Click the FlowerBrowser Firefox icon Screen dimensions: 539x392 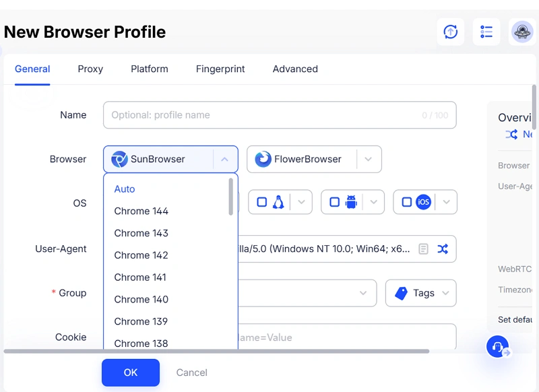[263, 159]
